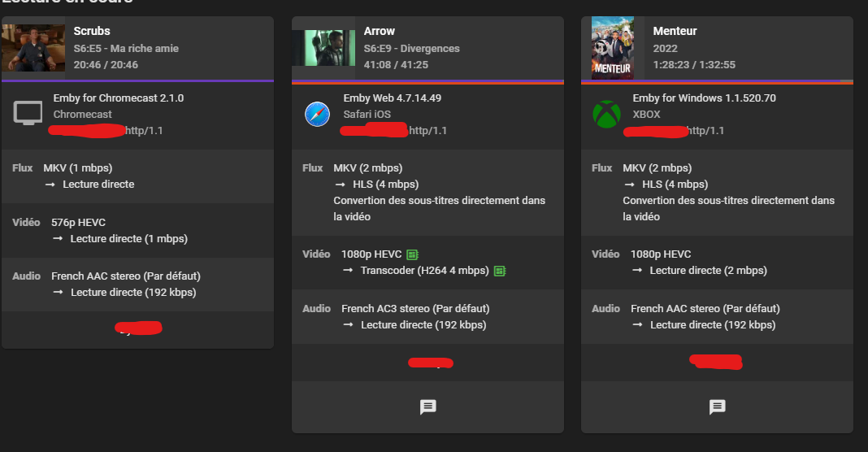Click the Menteur playback progress bar
This screenshot has width=868, height=452.
coord(717,81)
